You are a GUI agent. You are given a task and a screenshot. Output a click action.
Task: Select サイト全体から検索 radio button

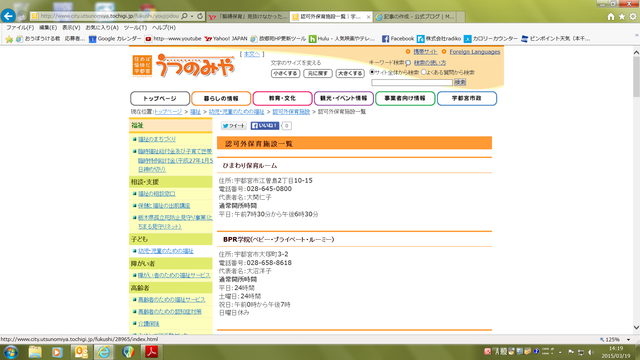pyautogui.click(x=372, y=72)
